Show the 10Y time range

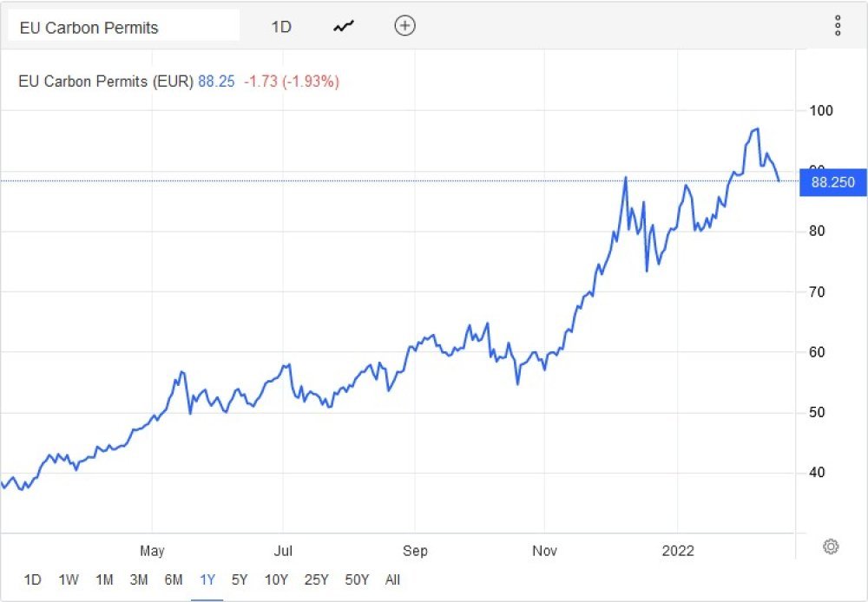[x=276, y=579]
